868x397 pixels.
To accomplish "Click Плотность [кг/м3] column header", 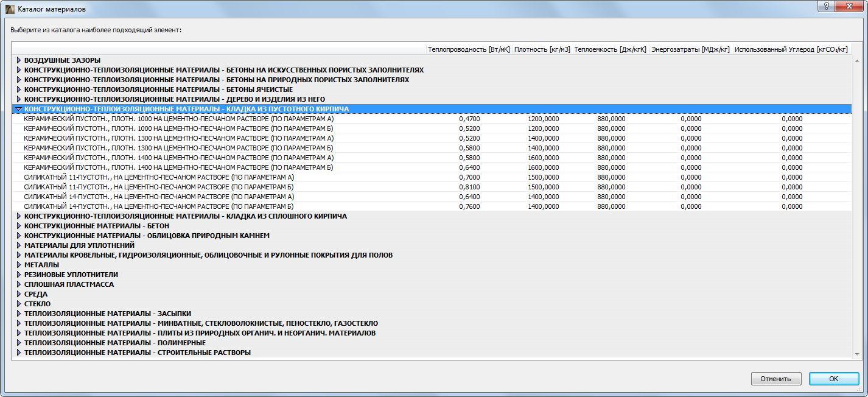I will coord(542,49).
